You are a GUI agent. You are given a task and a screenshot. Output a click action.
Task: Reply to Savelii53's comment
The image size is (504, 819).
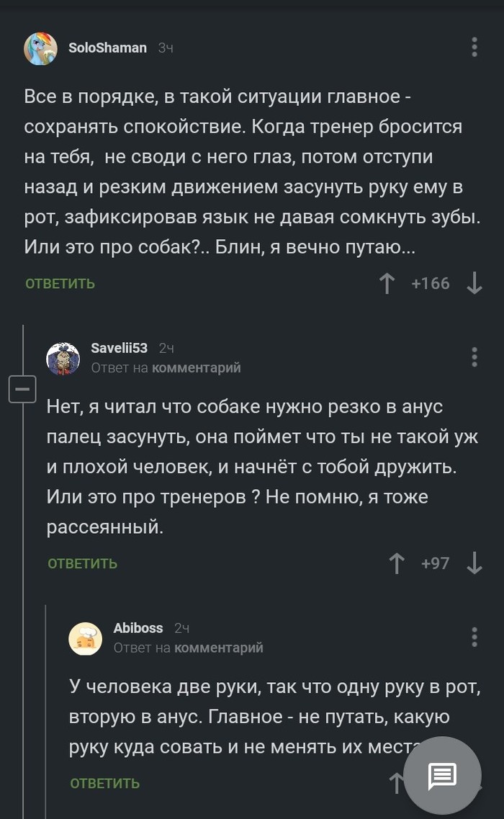click(x=83, y=563)
